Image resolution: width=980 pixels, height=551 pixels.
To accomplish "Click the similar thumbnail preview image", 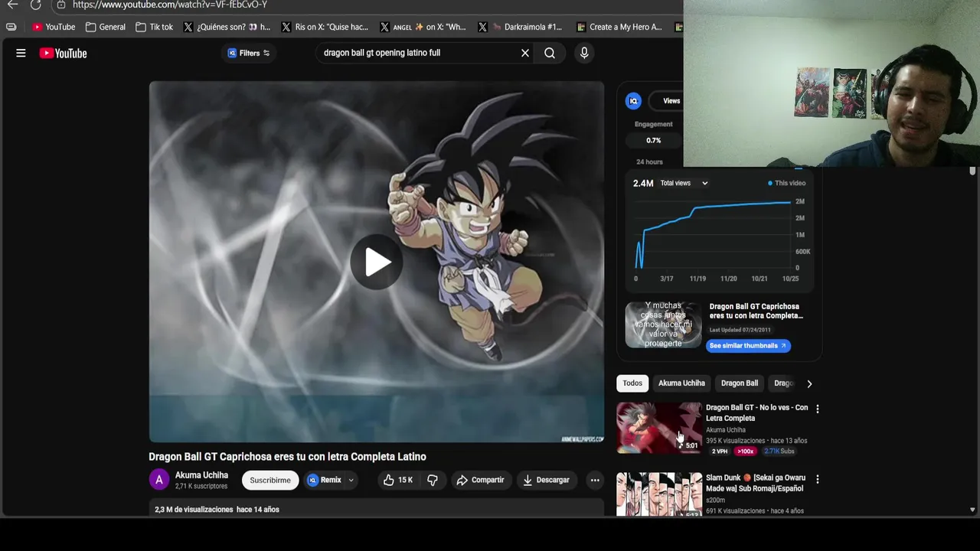I will (663, 324).
